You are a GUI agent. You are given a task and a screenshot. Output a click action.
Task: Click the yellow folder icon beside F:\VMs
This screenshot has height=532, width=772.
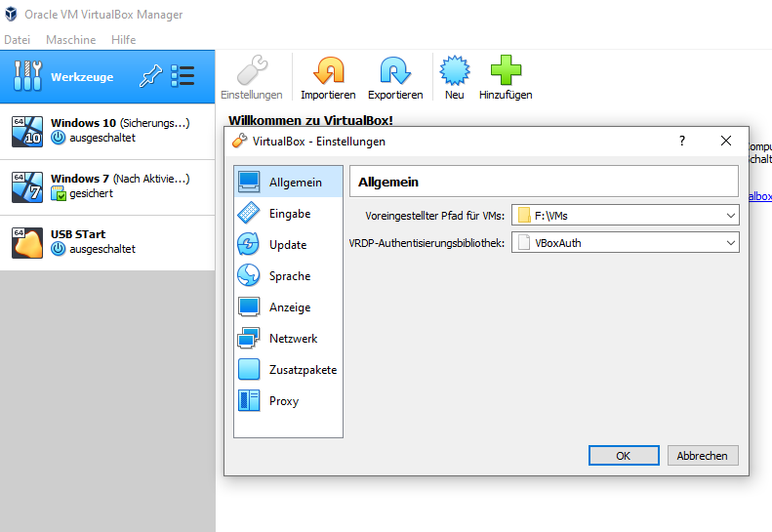[524, 216]
